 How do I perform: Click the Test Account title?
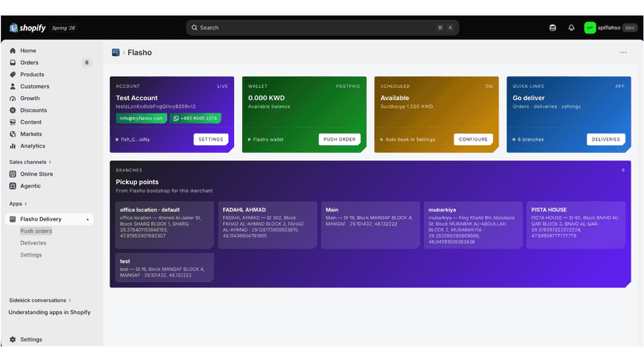pos(136,98)
